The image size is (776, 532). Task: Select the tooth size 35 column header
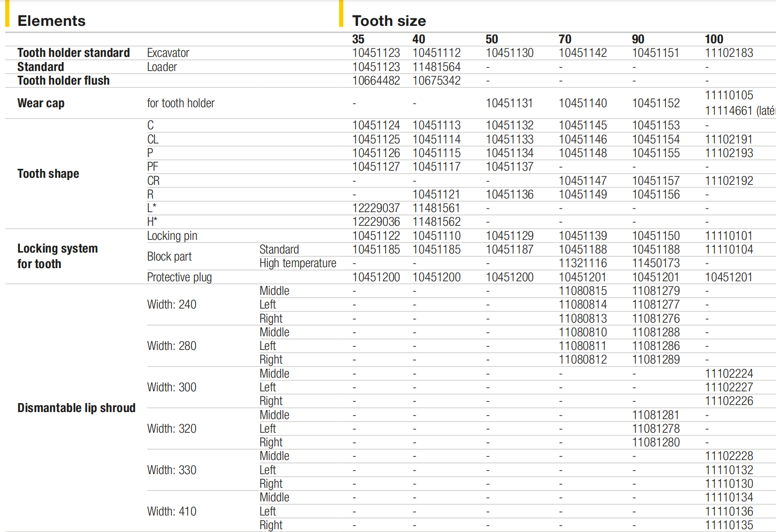(358, 39)
